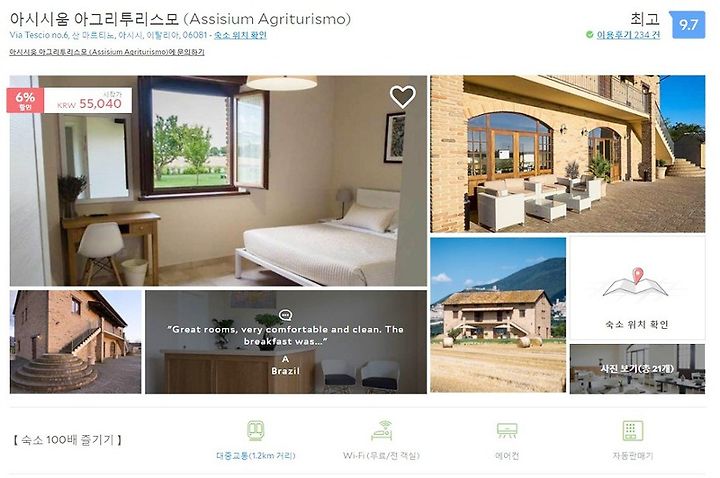Click the Wi-Fi bed icon
Screen dimensions: 720x478
[x=382, y=430]
